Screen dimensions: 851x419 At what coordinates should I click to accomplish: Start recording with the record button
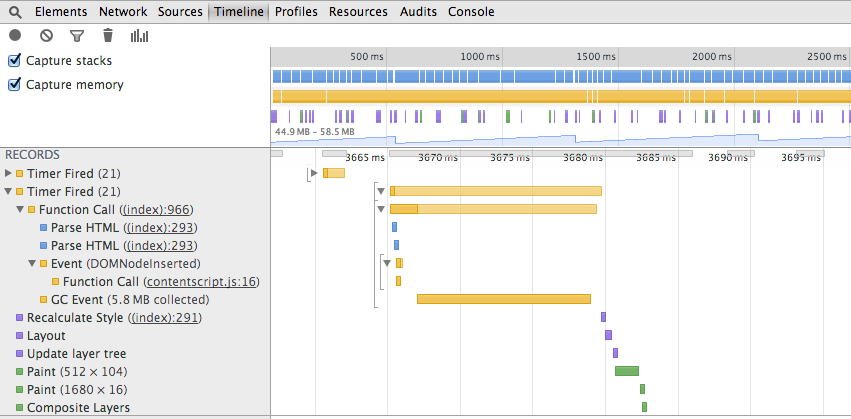pyautogui.click(x=15, y=35)
